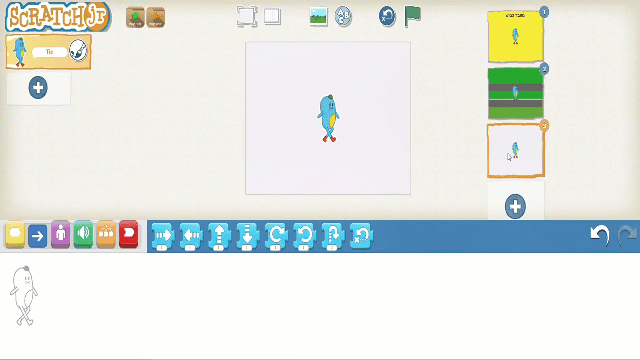Redo the last undone action
This screenshot has width=640, height=360.
pos(627,236)
